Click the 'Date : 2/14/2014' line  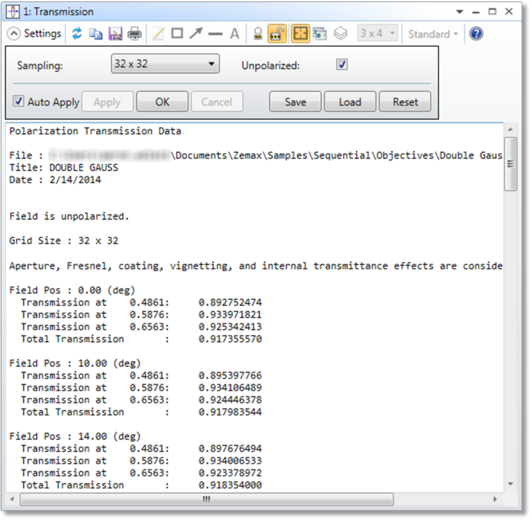[55, 180]
